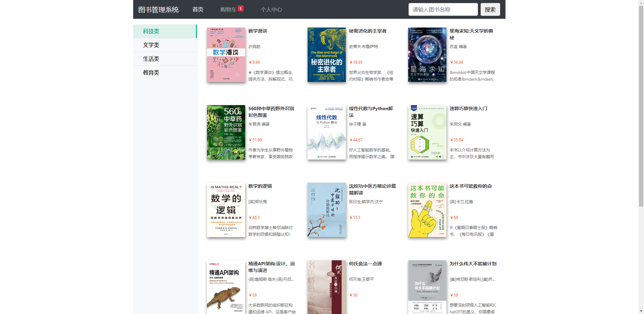Open the 精通API架构 book cover
644x314 pixels.
(x=226, y=287)
